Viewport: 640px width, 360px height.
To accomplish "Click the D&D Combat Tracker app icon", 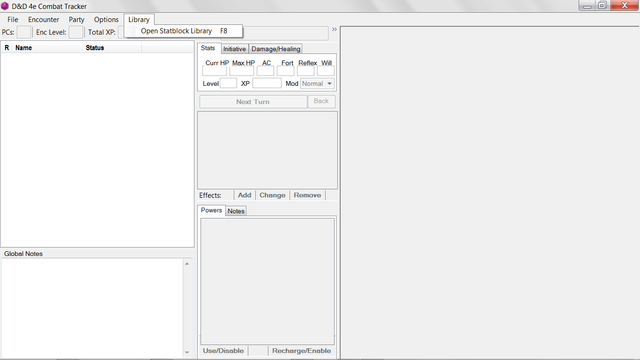I will coord(5,6).
